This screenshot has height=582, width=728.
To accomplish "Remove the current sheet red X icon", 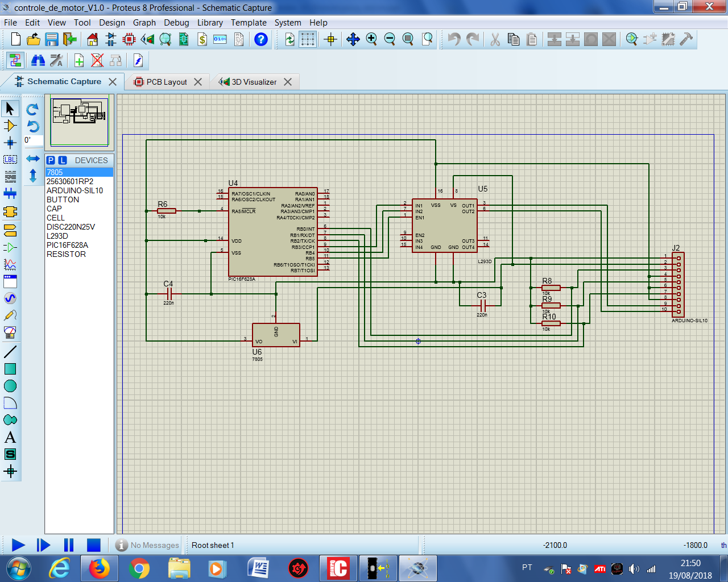I will pyautogui.click(x=97, y=60).
